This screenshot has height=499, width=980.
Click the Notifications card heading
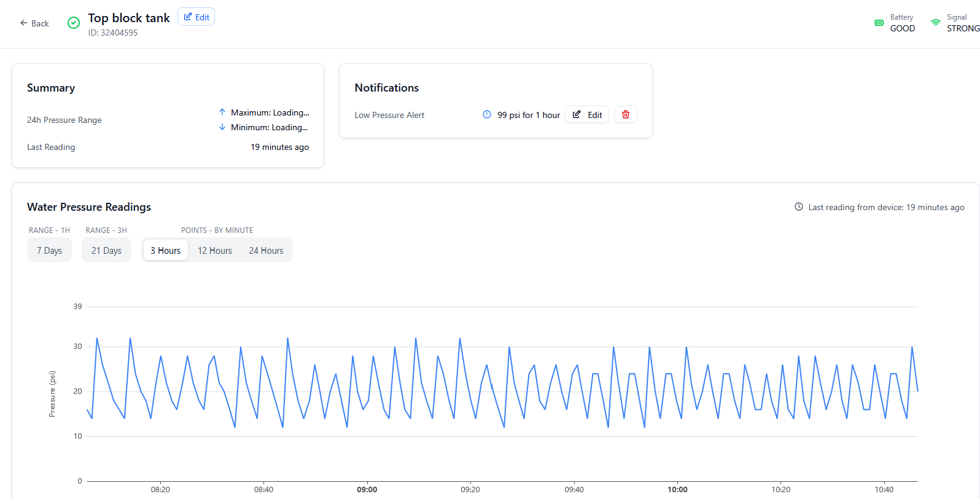coord(387,88)
